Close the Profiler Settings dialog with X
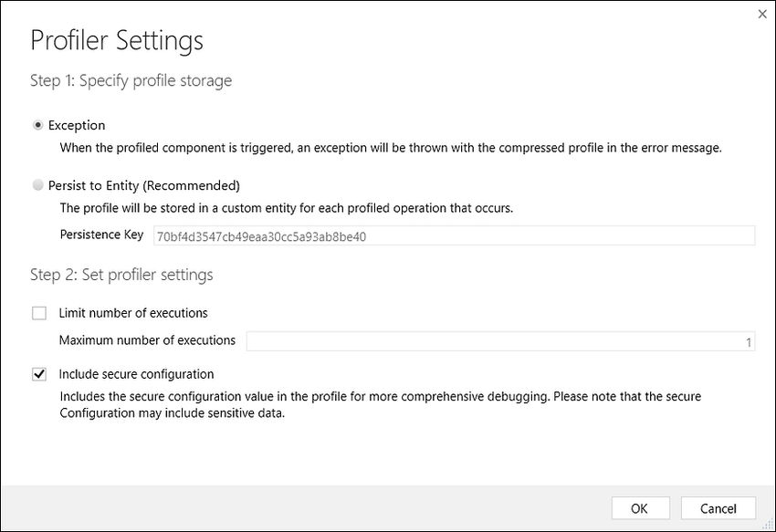Screen dimensions: 776x532 point(762,14)
